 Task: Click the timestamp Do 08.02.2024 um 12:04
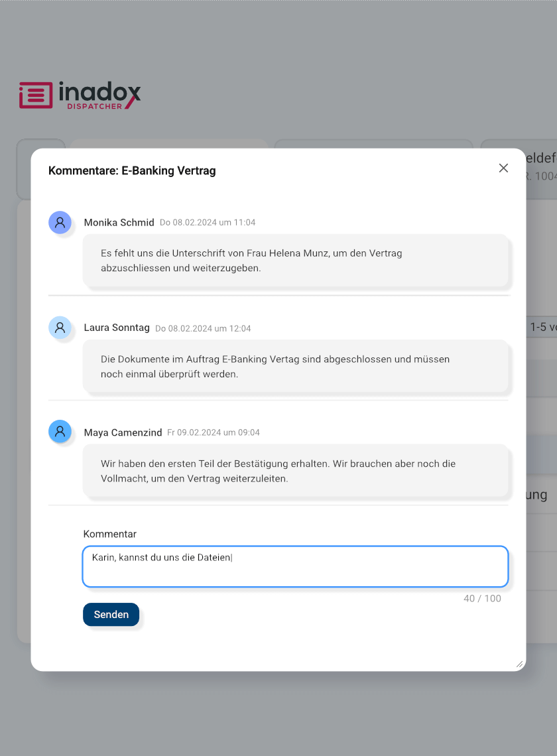[x=203, y=328]
